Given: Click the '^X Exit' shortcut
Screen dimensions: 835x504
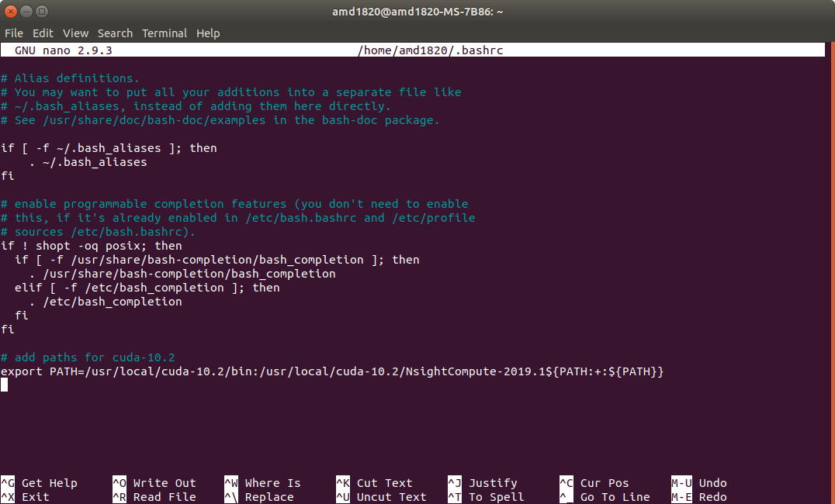Looking at the screenshot, I should click(25, 496).
